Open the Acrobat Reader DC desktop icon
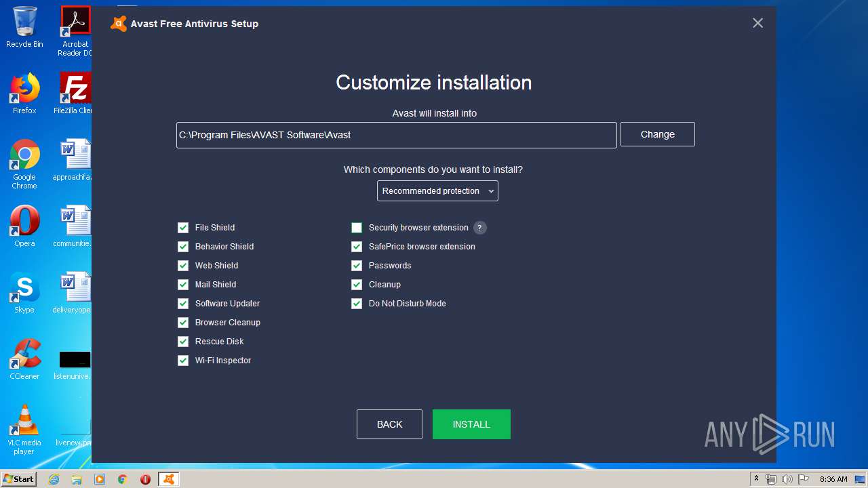This screenshot has width=868, height=488. (75, 32)
